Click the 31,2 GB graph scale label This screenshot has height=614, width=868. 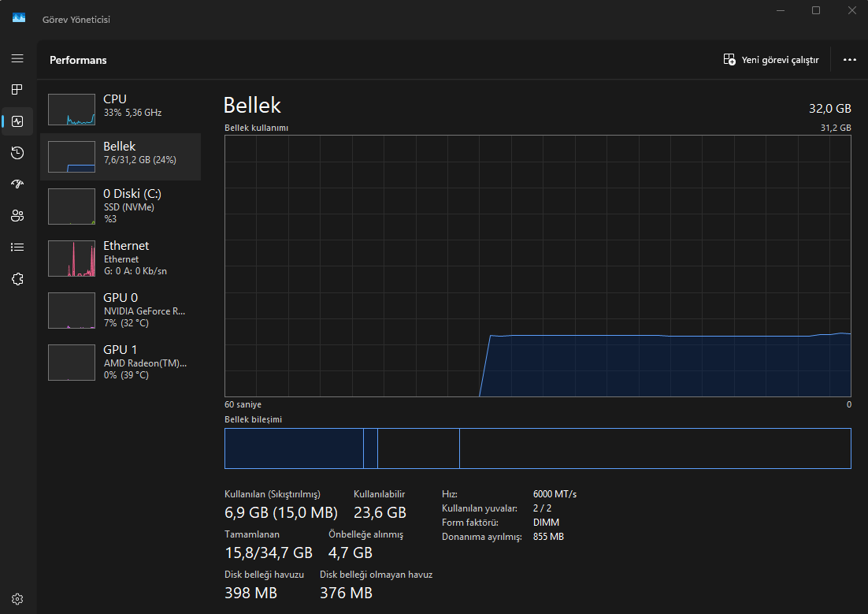coord(836,128)
